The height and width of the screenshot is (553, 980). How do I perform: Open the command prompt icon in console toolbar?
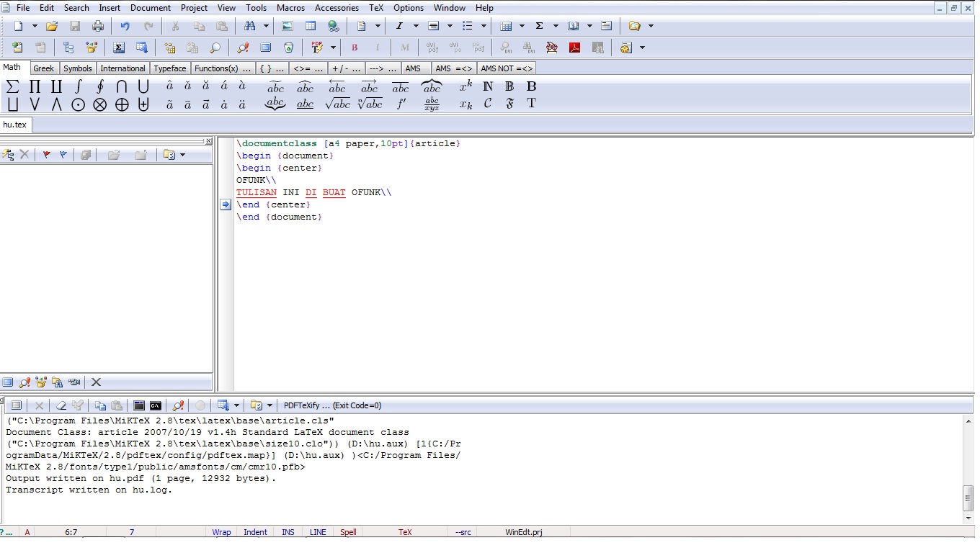[155, 405]
